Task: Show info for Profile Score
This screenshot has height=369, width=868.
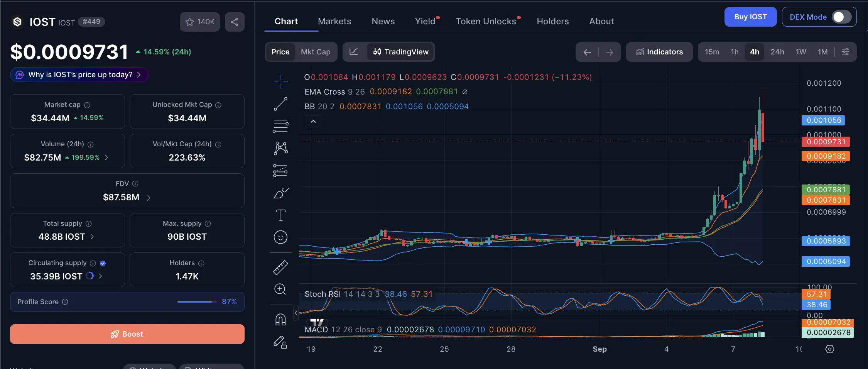Action: [65, 302]
